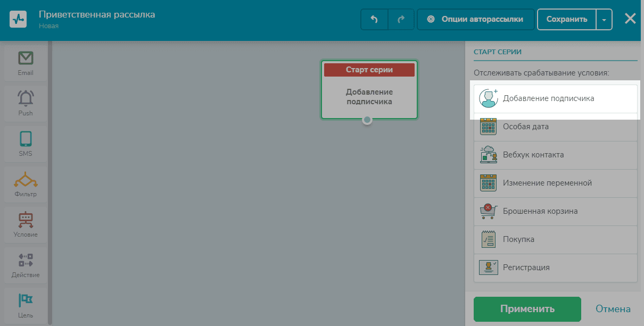Choose the Условие block in sidebar
This screenshot has width=644, height=326.
pyautogui.click(x=26, y=225)
